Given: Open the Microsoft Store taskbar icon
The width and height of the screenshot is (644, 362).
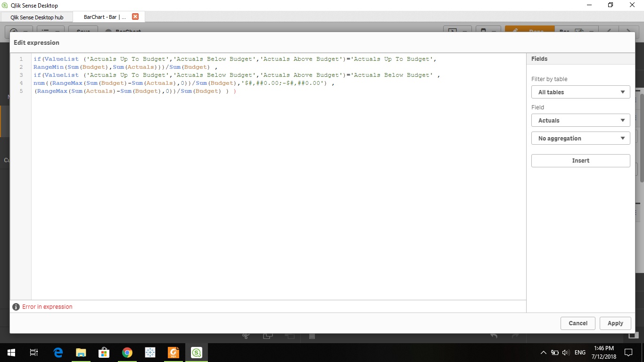Looking at the screenshot, I should [x=104, y=353].
